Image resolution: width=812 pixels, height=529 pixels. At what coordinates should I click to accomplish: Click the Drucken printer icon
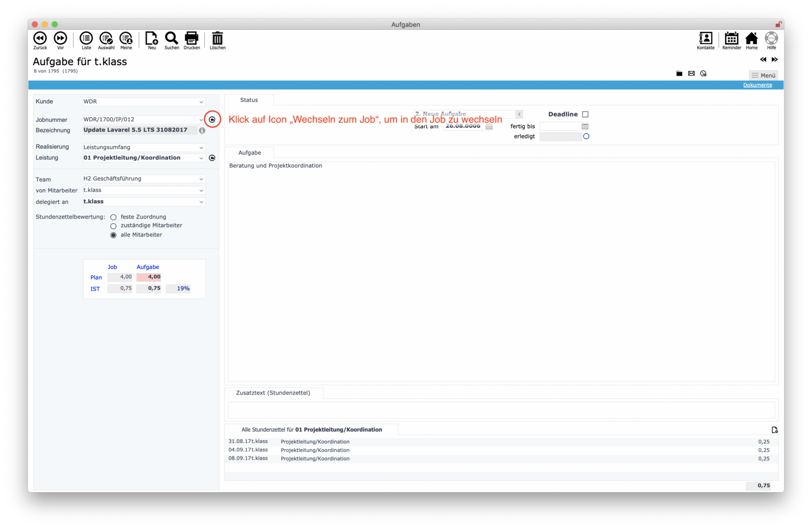tap(191, 39)
